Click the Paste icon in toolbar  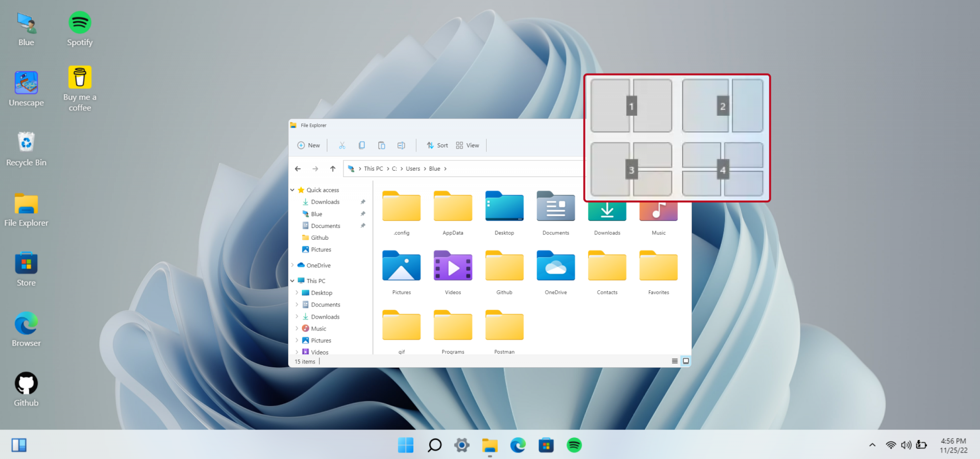click(381, 145)
